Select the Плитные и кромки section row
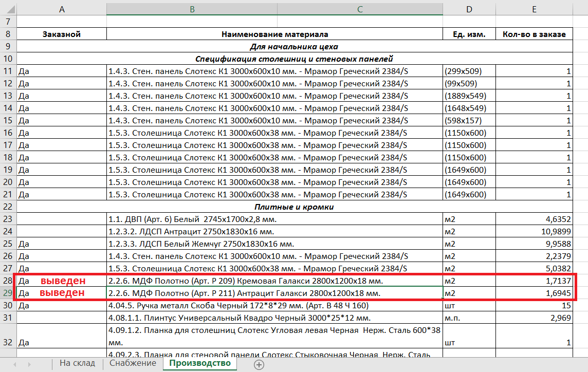588x372 pixels. point(295,207)
